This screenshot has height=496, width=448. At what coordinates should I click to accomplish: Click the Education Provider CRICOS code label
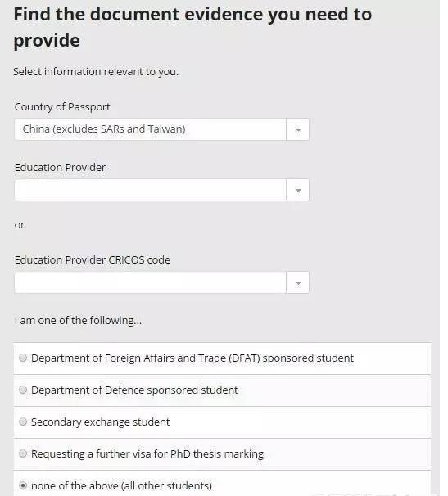(92, 259)
